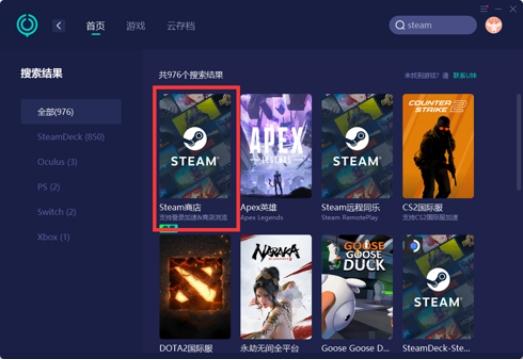Screen dimensions: 523x360
Task: Minimize the window
Action: [499, 9]
